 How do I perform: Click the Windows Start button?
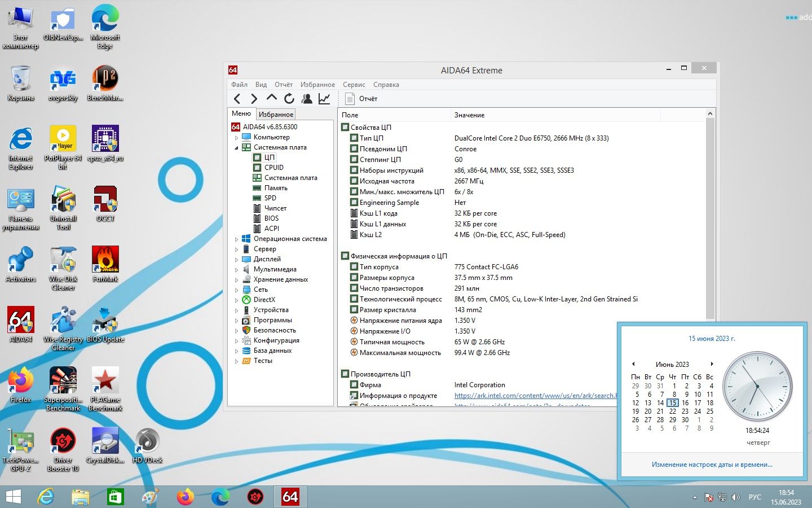(x=14, y=497)
